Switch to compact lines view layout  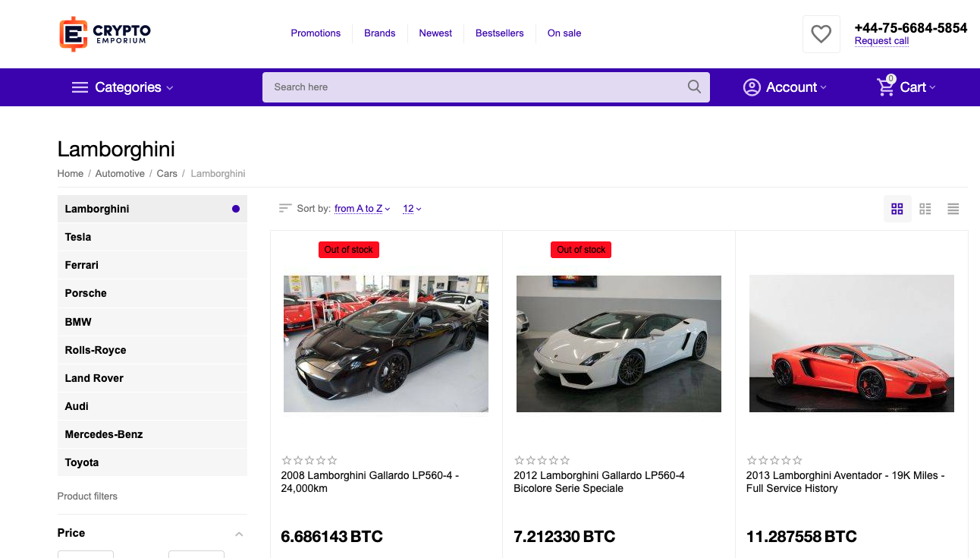953,209
